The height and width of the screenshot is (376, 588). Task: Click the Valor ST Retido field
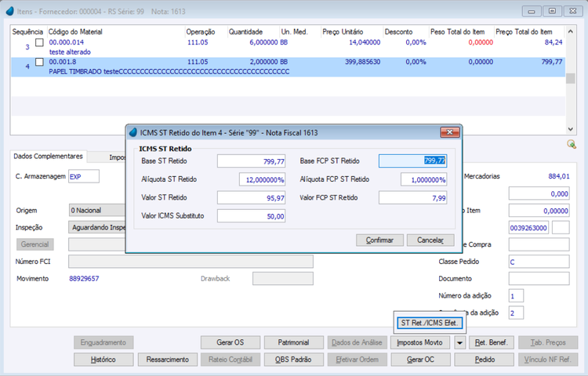(251, 197)
